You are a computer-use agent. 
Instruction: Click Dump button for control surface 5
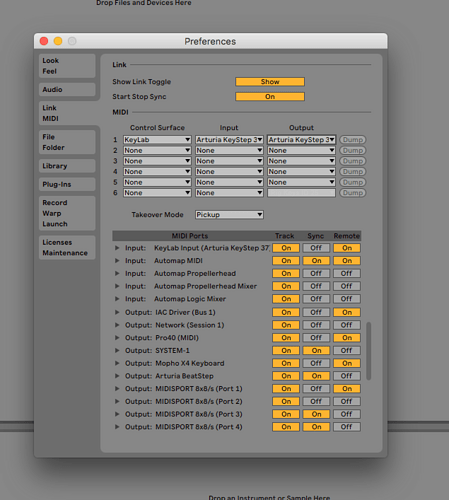coord(353,182)
